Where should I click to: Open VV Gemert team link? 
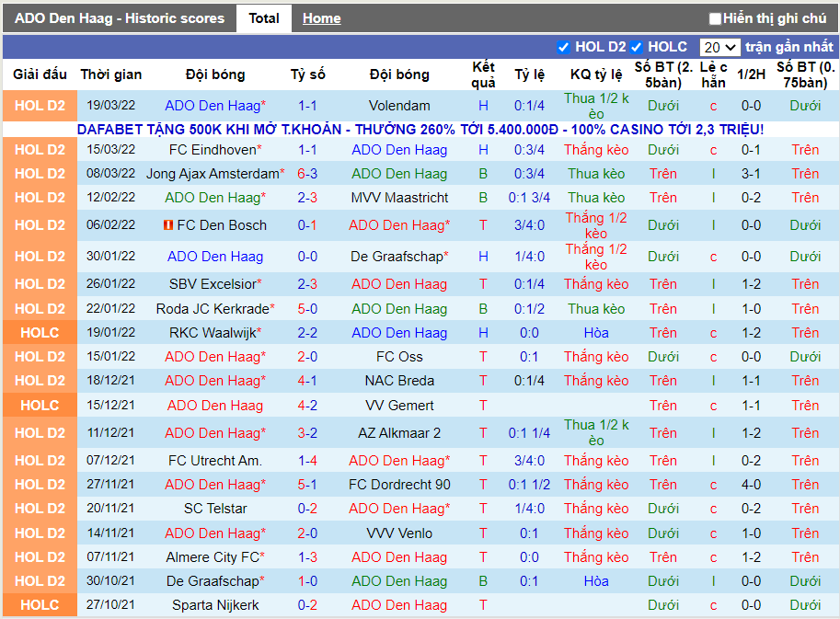pos(399,406)
